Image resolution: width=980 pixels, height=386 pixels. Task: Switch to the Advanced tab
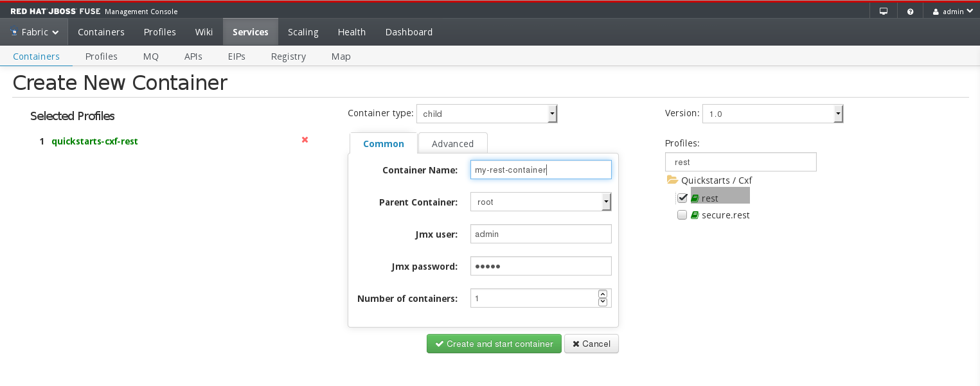tap(452, 144)
